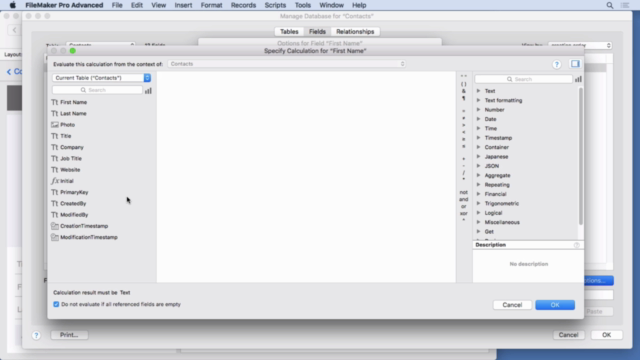Expand the Text functions category
Image resolution: width=640 pixels, height=360 pixels.
478,91
